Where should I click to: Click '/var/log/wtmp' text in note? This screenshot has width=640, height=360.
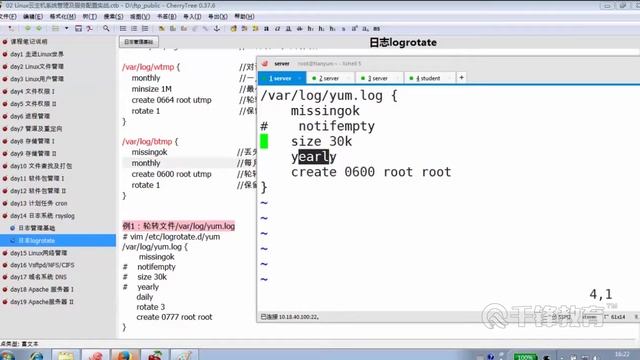pos(148,67)
